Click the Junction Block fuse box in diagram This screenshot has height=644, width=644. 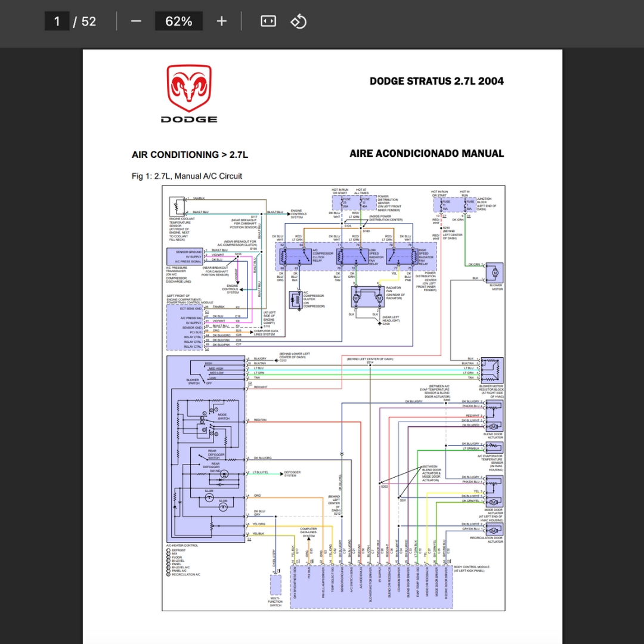click(x=454, y=204)
